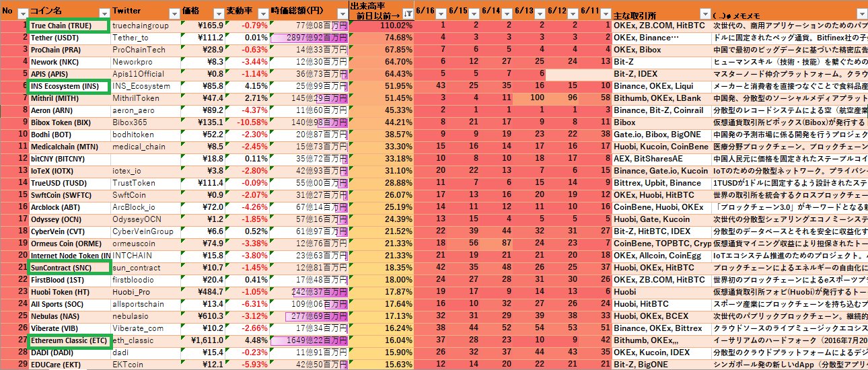Open the No column filter dropdown
Viewport: 868px width, 370px height.
point(22,13)
